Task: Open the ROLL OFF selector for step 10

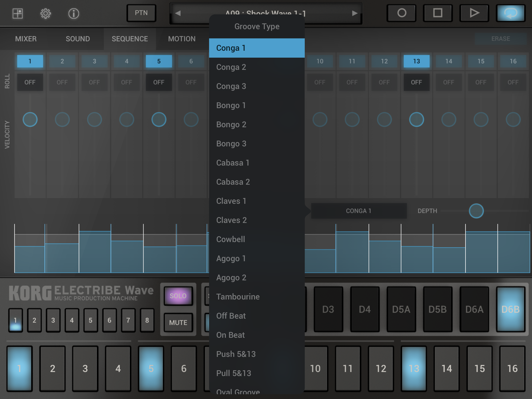Action: click(320, 82)
